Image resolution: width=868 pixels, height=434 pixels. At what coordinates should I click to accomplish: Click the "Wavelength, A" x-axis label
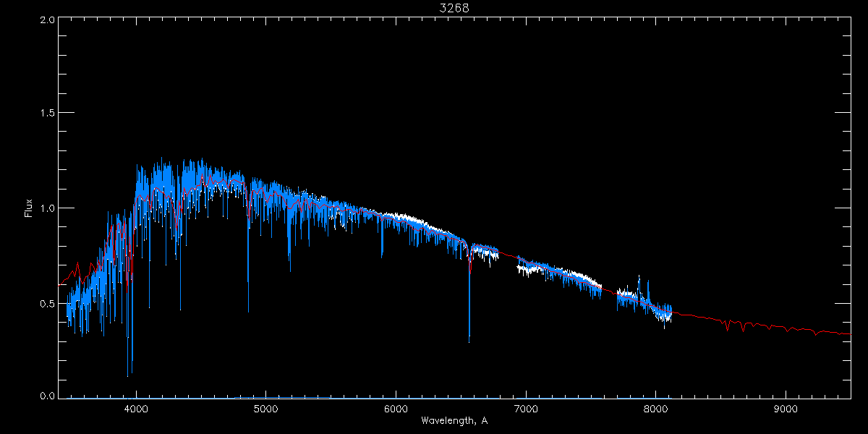[x=454, y=421]
